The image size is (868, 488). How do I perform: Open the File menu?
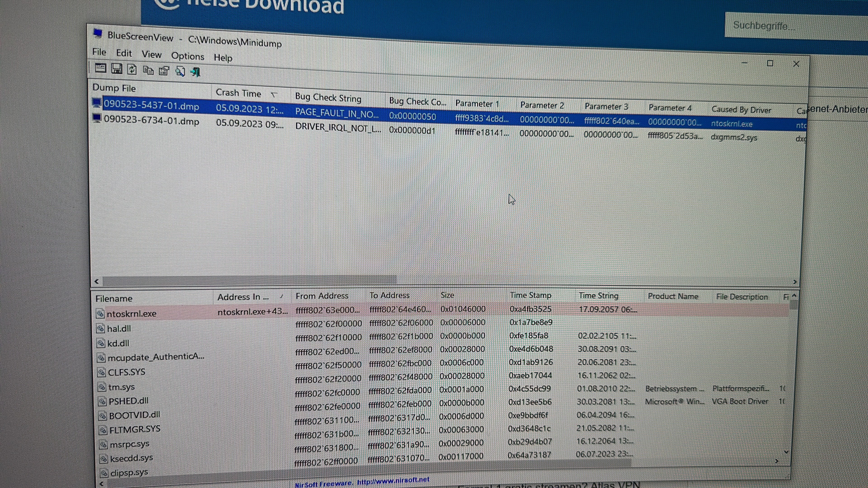click(99, 52)
